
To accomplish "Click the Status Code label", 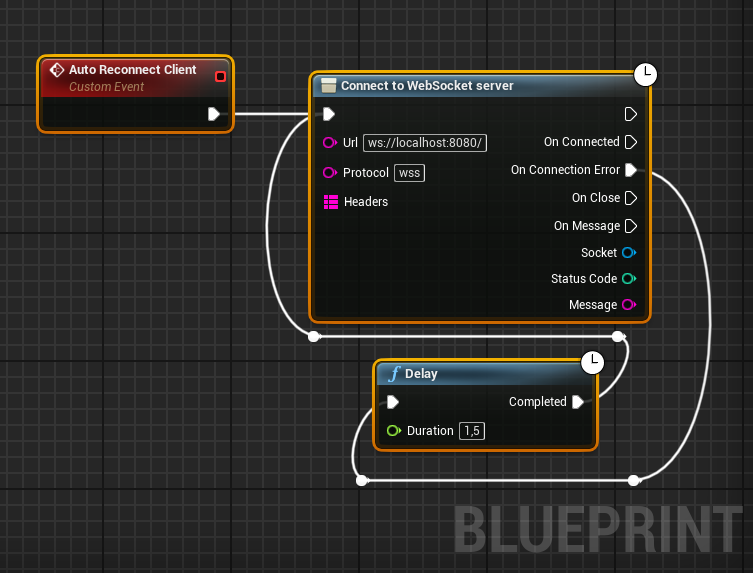I will coord(584,279).
